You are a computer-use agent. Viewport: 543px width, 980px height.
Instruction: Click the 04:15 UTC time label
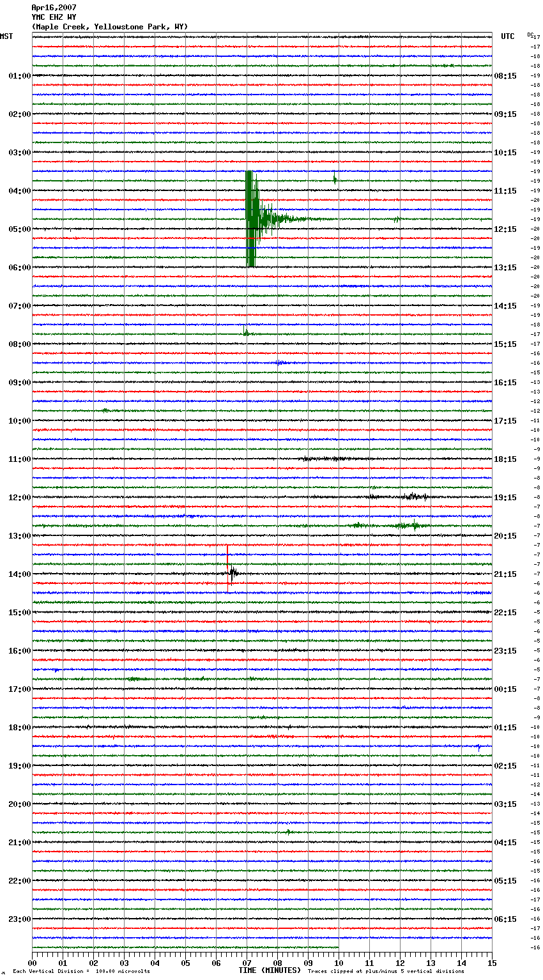(x=505, y=843)
